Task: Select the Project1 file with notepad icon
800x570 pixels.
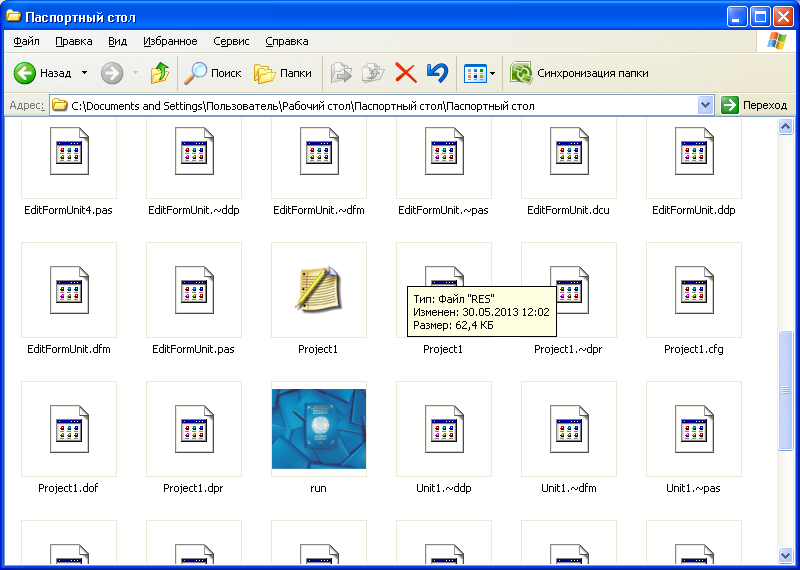Action: pos(318,290)
